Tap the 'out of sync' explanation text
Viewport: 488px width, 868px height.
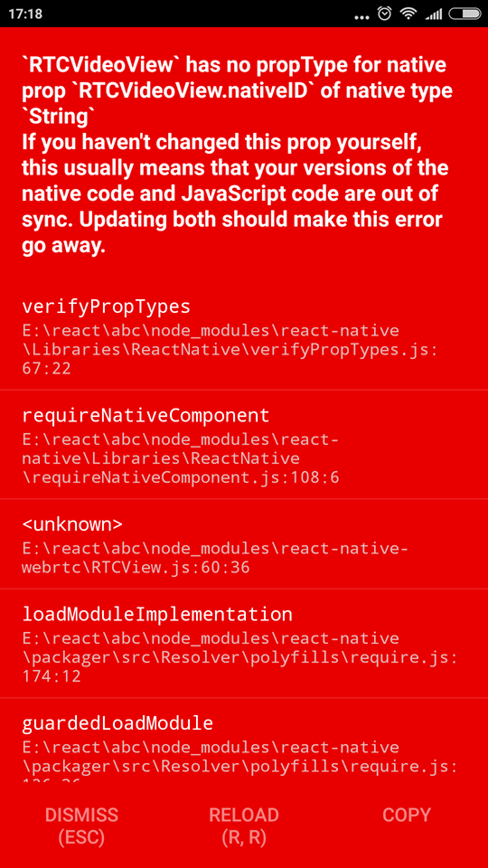(x=235, y=193)
